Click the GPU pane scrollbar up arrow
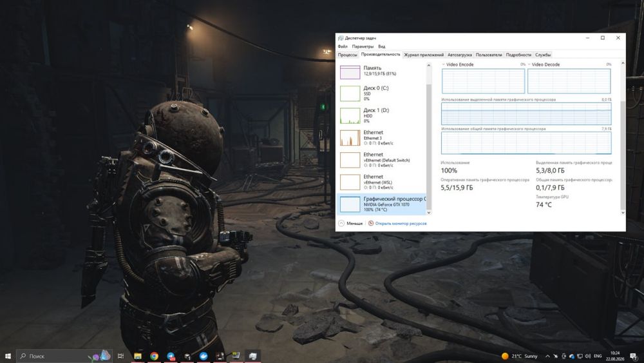Screen dimensions: 644x363 point(623,63)
